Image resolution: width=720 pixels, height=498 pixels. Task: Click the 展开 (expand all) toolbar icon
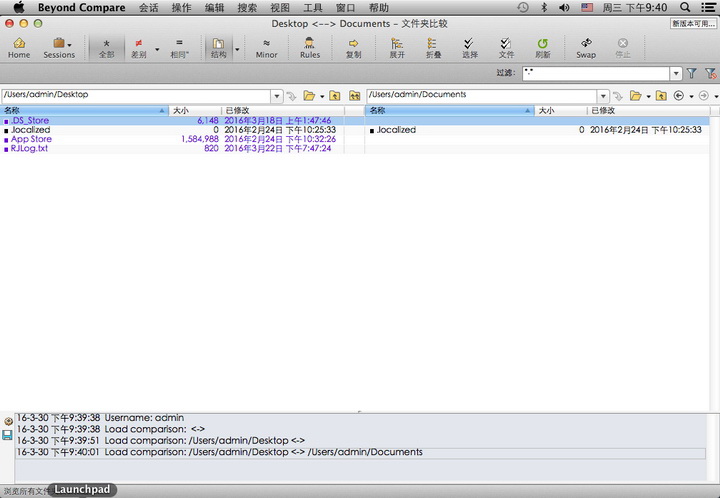[x=397, y=47]
